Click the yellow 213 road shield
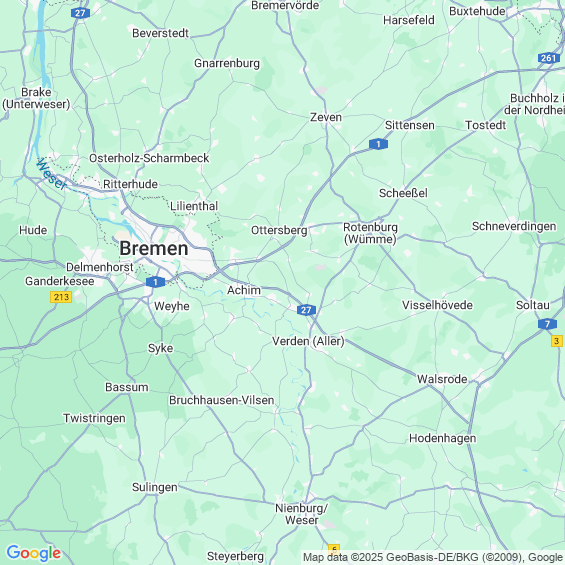The width and height of the screenshot is (565, 565). click(61, 297)
